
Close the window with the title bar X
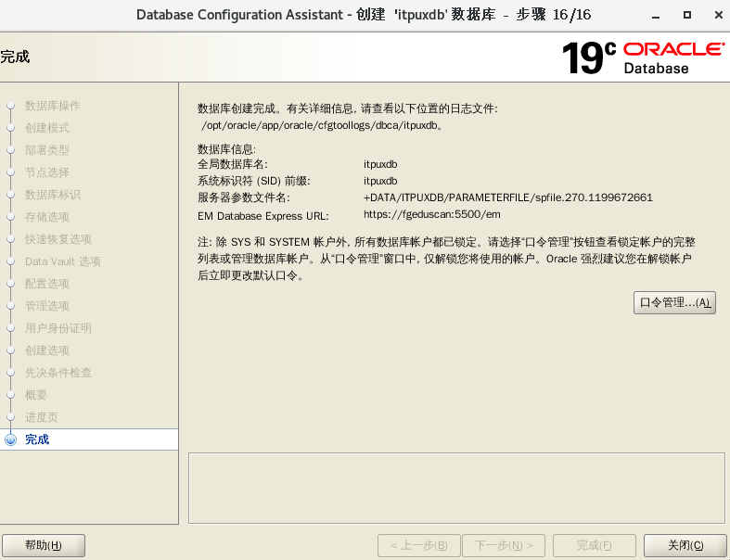(718, 15)
